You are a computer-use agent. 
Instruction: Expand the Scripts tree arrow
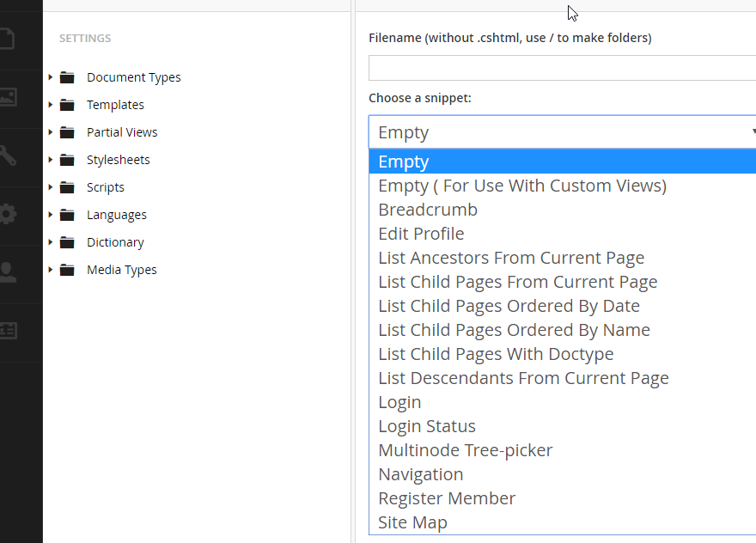tap(51, 187)
